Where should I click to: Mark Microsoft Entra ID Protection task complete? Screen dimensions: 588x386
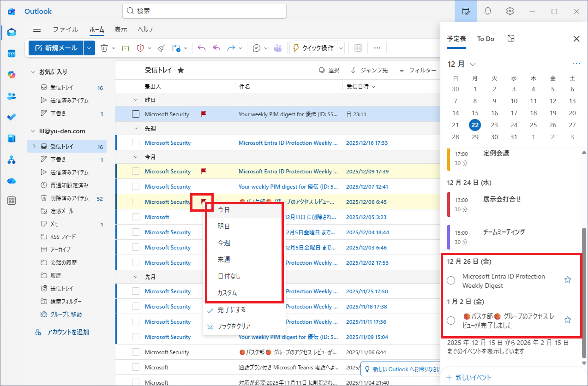pos(451,280)
